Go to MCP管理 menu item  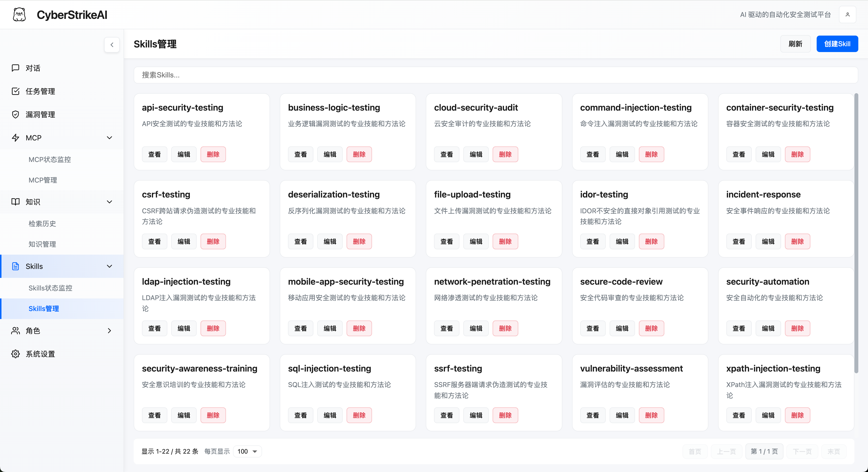coord(43,180)
